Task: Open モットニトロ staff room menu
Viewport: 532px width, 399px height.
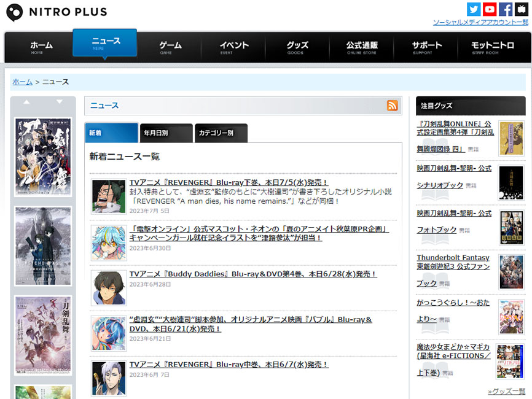Action: tap(491, 47)
